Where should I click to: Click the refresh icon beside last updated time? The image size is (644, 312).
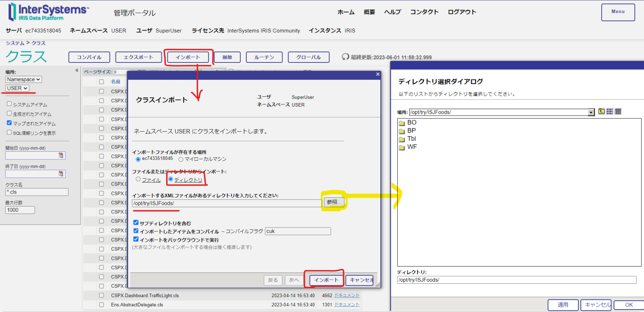[345, 57]
